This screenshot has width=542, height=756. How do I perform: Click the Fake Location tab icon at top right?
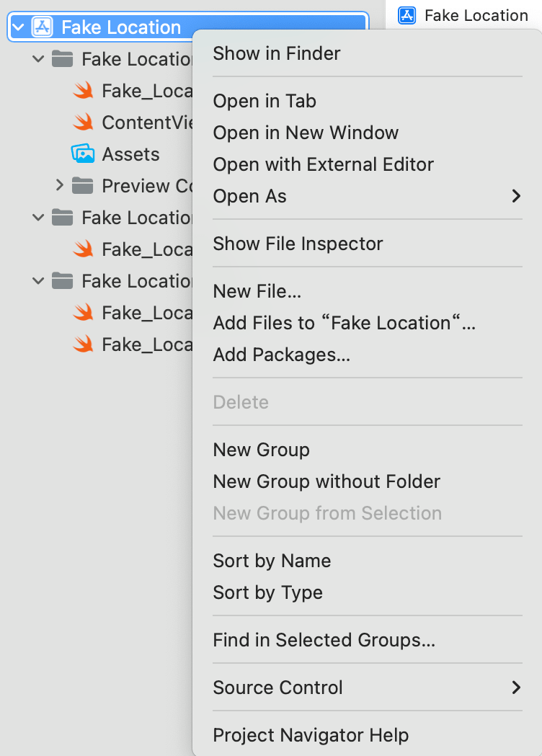click(406, 15)
